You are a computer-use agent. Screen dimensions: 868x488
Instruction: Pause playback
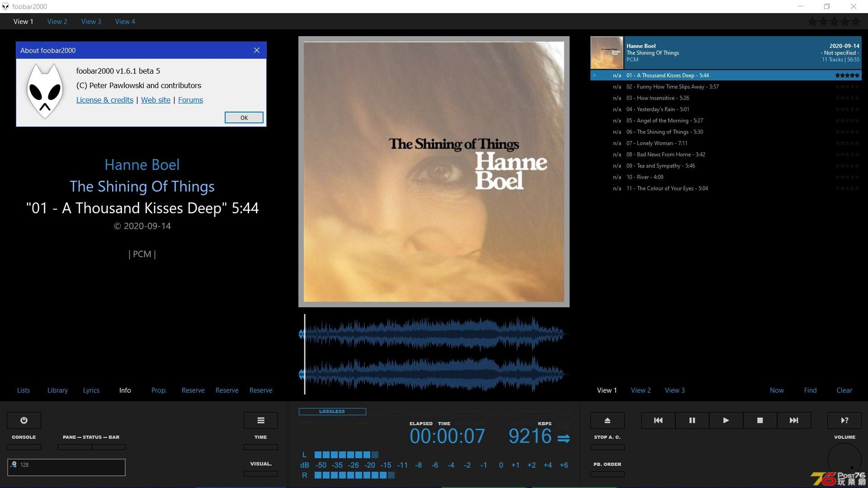point(692,420)
